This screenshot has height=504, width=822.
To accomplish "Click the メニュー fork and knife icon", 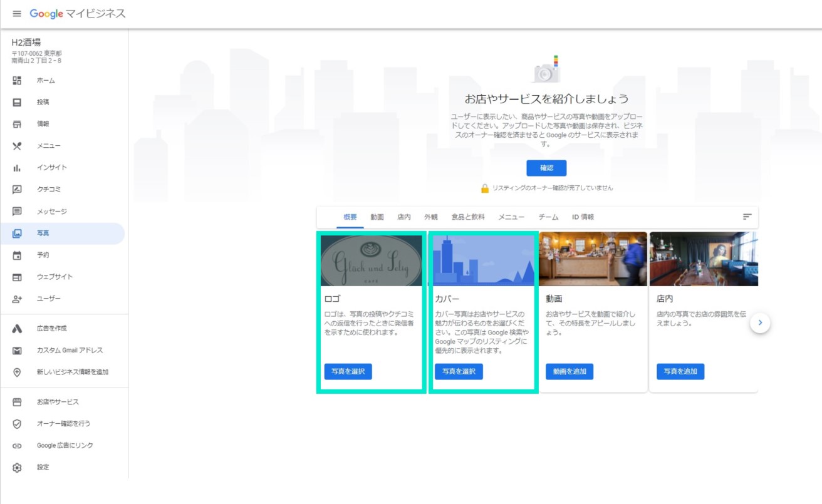I will pyautogui.click(x=17, y=146).
